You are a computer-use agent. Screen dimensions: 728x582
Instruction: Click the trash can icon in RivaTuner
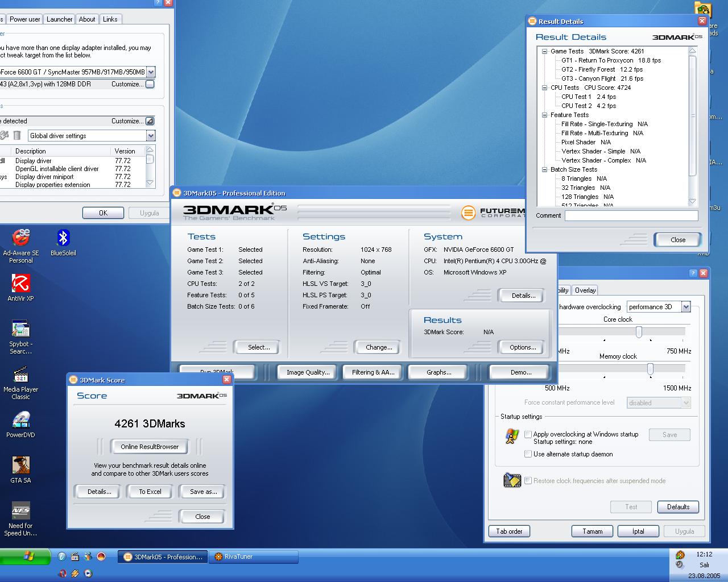17,135
